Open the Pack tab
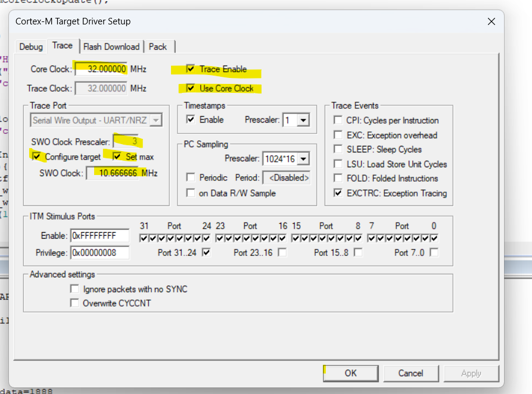The height and width of the screenshot is (394, 532). 158,47
